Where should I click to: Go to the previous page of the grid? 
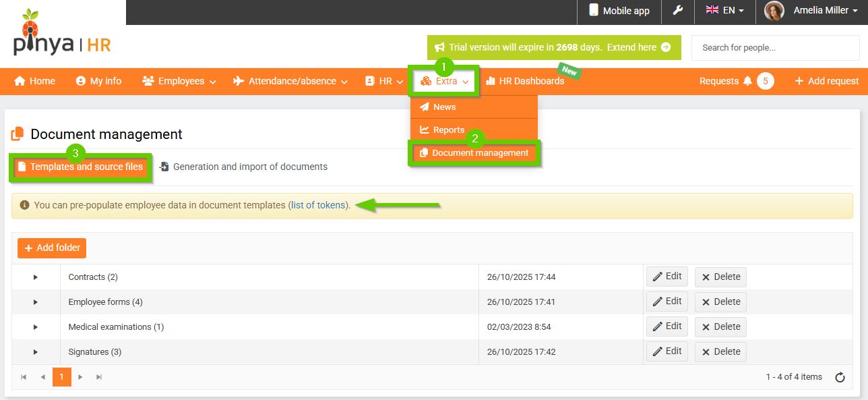click(42, 377)
